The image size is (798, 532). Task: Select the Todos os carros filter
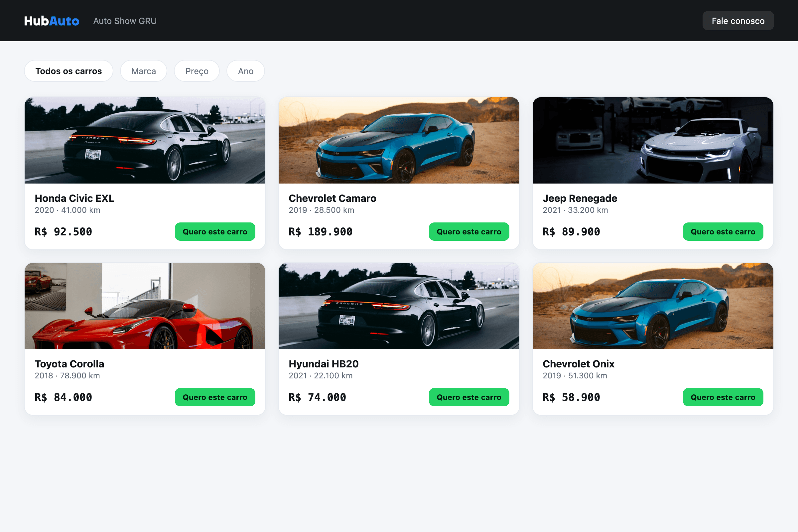(68, 71)
